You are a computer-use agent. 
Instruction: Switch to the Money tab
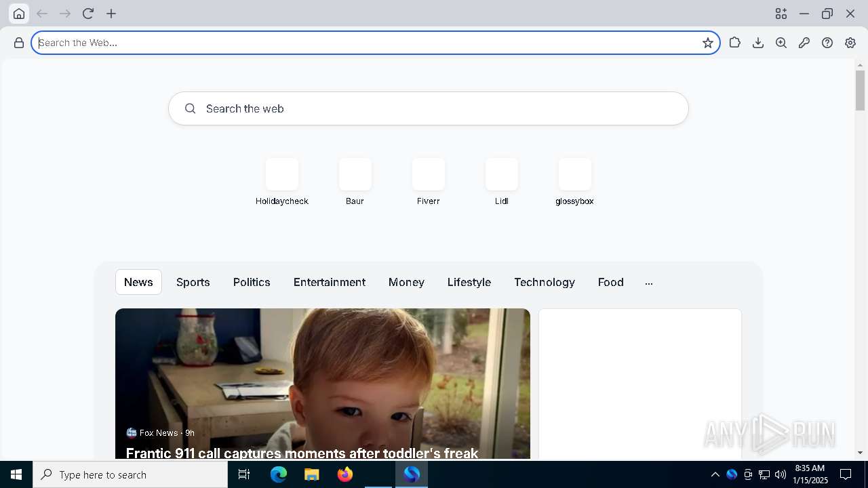(406, 282)
